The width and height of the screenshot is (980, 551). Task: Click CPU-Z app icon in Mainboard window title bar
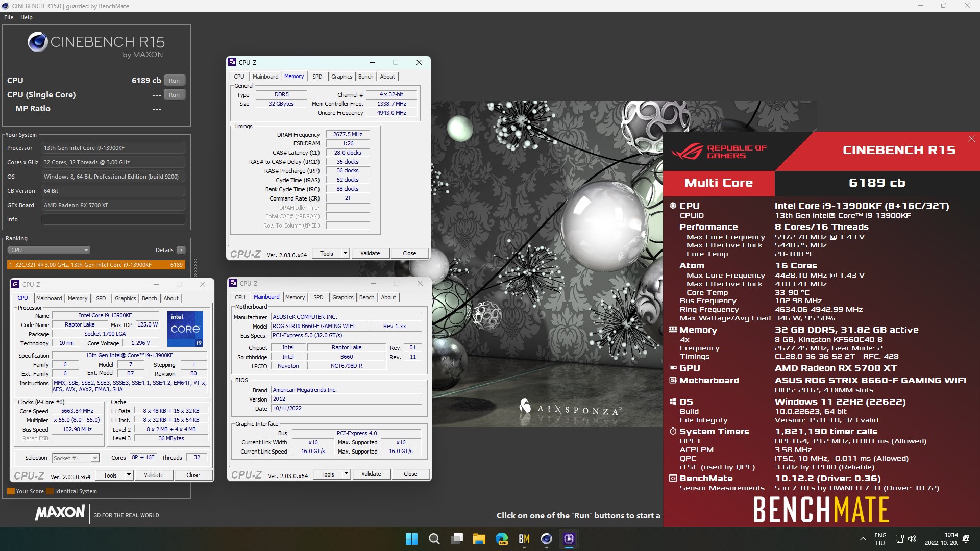233,283
